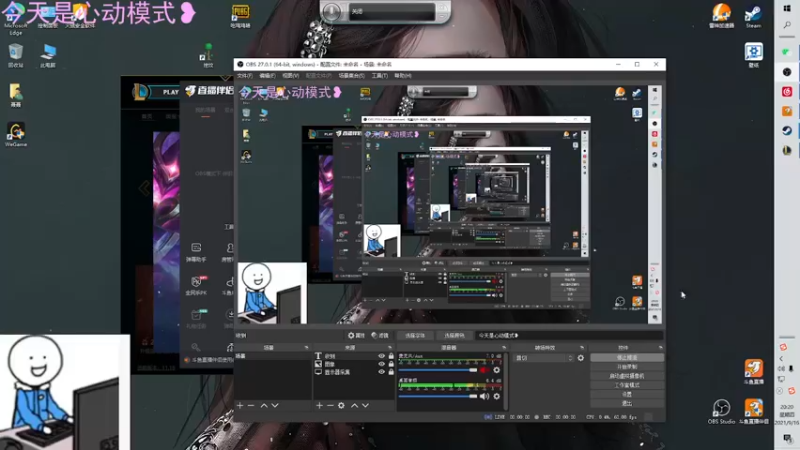Move source up with the up arrow
This screenshot has width=800, height=450.
click(354, 406)
